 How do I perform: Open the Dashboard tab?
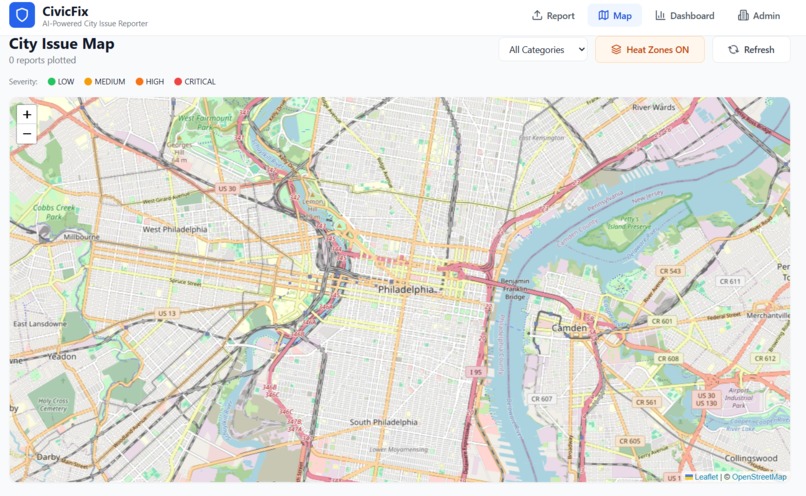pyautogui.click(x=685, y=15)
